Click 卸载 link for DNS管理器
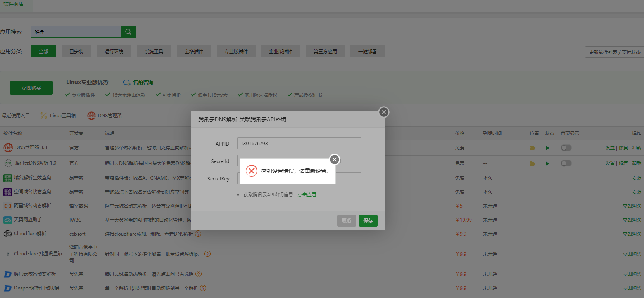Image resolution: width=644 pixels, height=298 pixels. [637, 148]
